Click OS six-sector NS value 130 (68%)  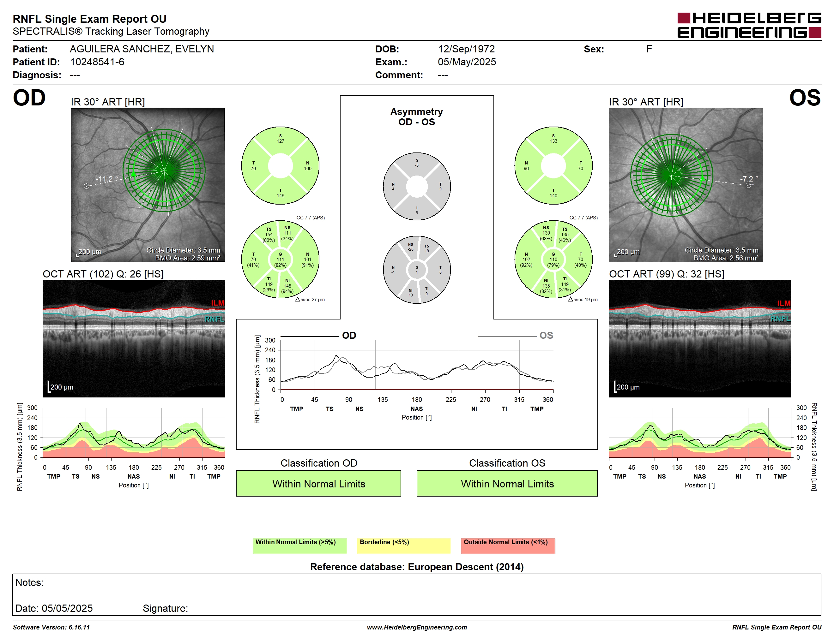(546, 236)
